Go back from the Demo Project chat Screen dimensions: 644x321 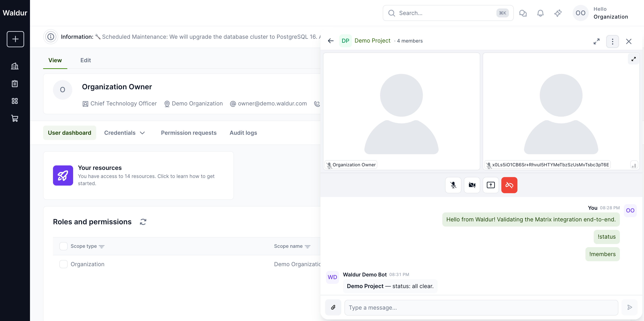[x=331, y=41]
